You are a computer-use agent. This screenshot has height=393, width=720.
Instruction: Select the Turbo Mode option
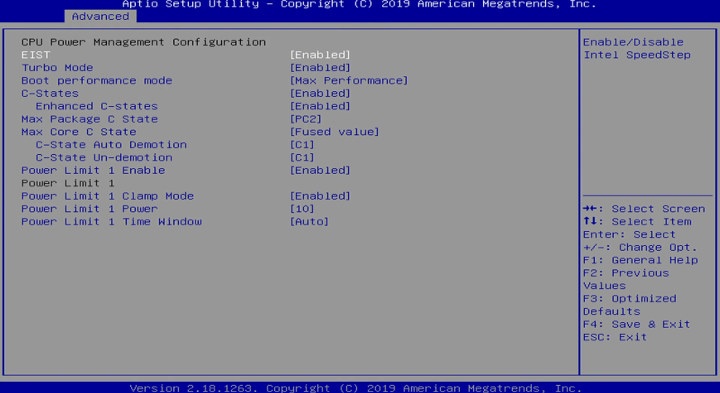click(57, 67)
